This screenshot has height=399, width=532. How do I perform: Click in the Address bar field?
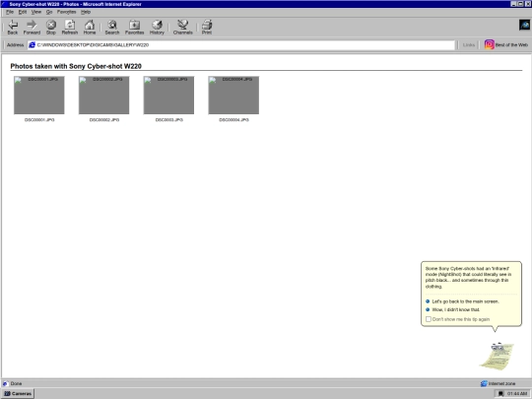[241, 44]
